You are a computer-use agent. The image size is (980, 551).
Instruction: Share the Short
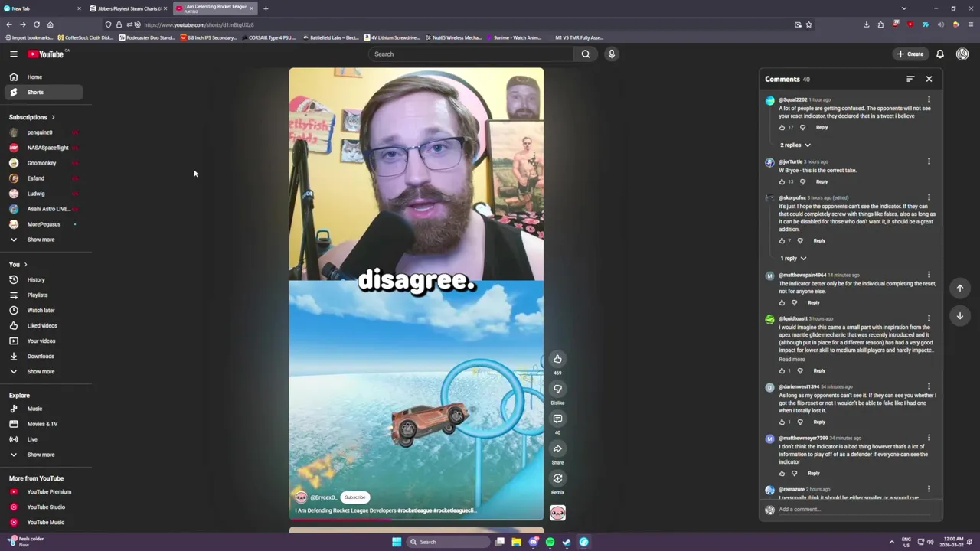click(x=557, y=448)
